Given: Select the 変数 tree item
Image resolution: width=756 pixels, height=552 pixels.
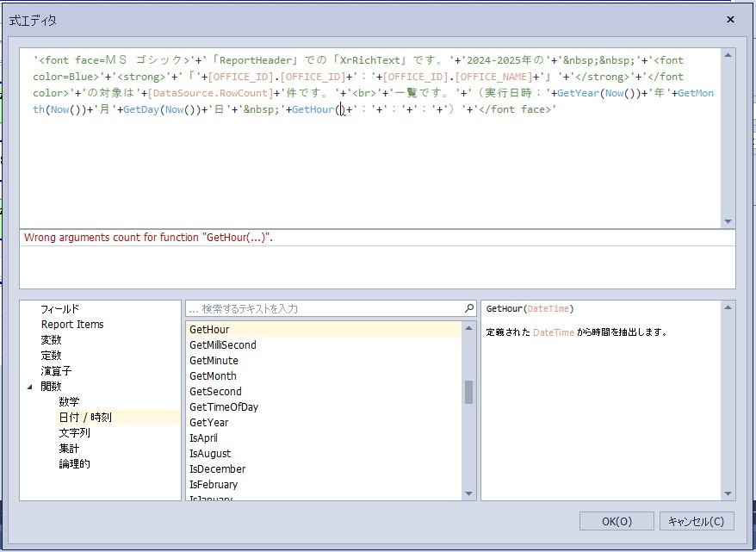Looking at the screenshot, I should 51,339.
